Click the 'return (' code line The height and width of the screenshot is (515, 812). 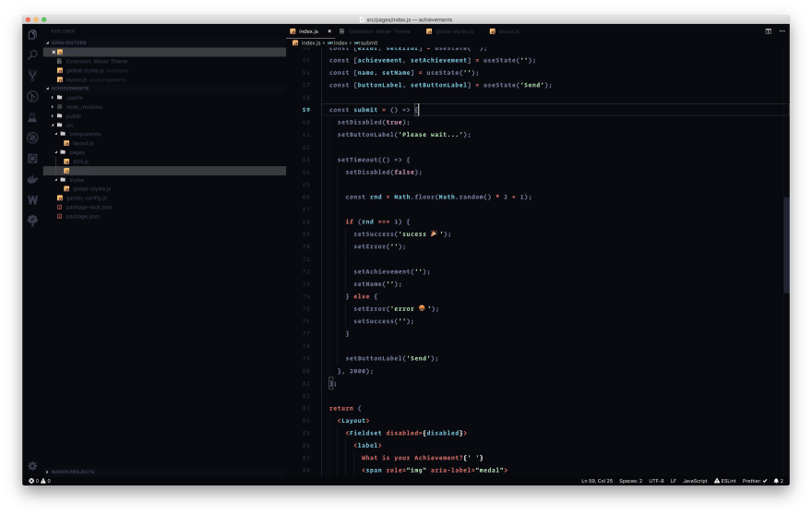345,408
